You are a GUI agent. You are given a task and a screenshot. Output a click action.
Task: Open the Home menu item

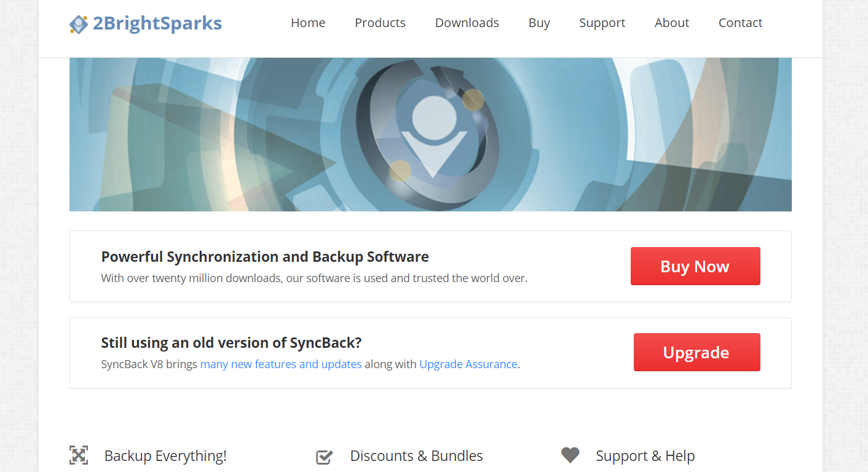click(308, 23)
